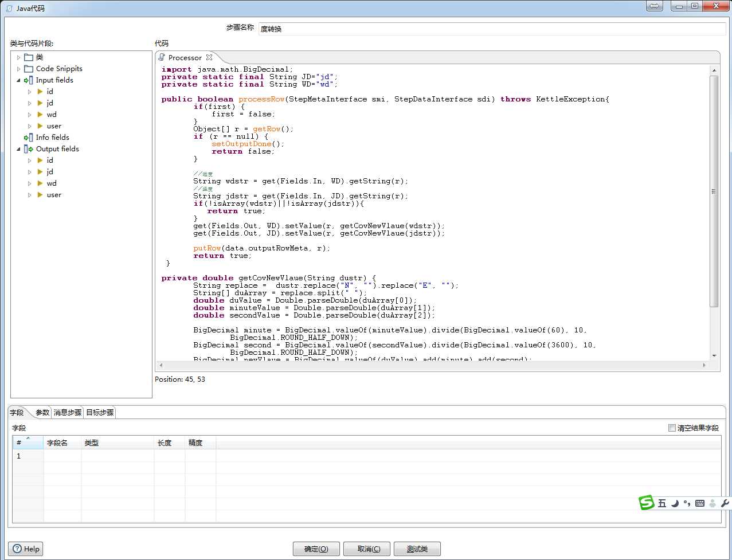The width and height of the screenshot is (732, 560).
Task: Open Help with the Help button
Action: point(26,549)
